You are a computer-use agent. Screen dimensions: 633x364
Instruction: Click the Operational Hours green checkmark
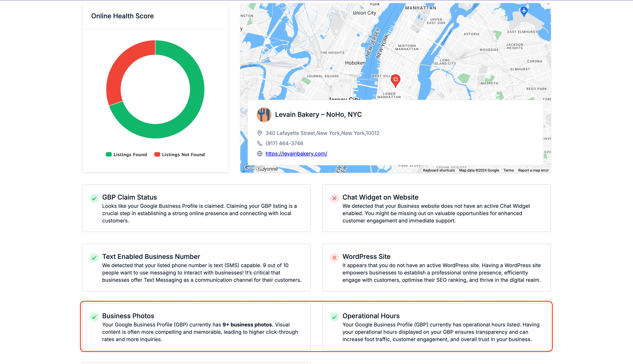click(x=334, y=317)
